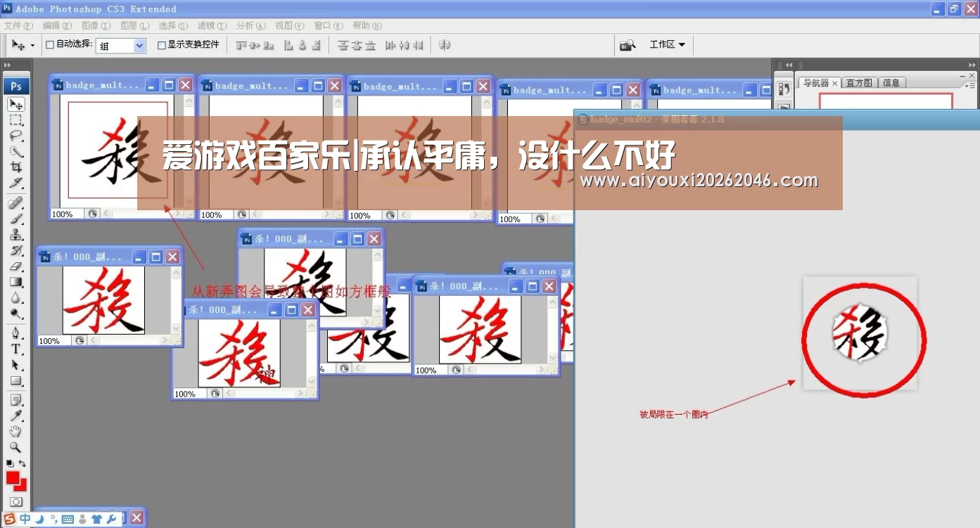Open the 图层(L) menu
Screen dimensions: 980x528
point(134,26)
